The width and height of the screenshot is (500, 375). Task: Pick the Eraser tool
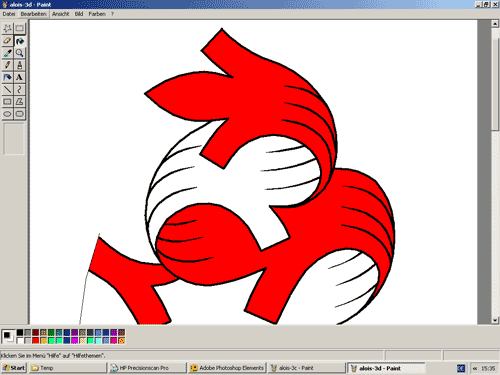(x=7, y=41)
